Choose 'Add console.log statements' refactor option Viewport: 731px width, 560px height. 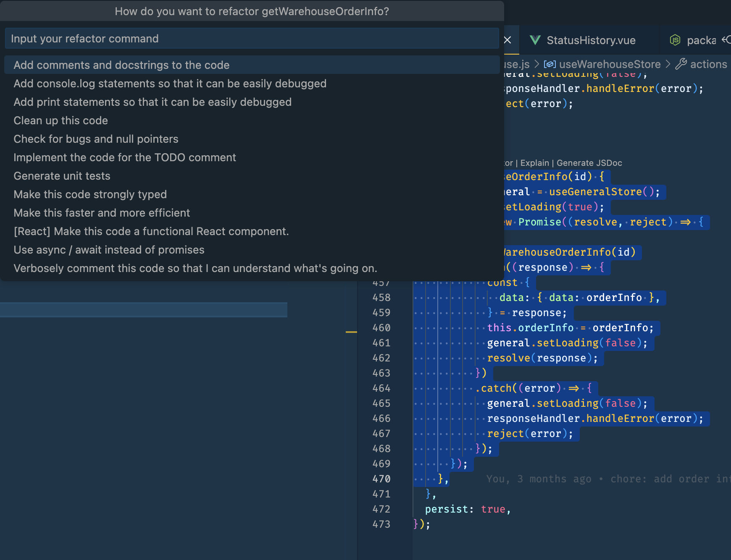[x=252, y=84]
